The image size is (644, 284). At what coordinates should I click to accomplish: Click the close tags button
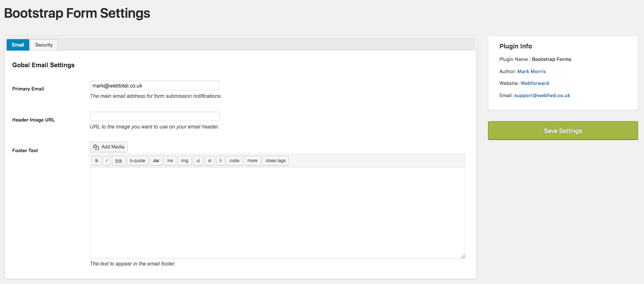[x=275, y=161]
